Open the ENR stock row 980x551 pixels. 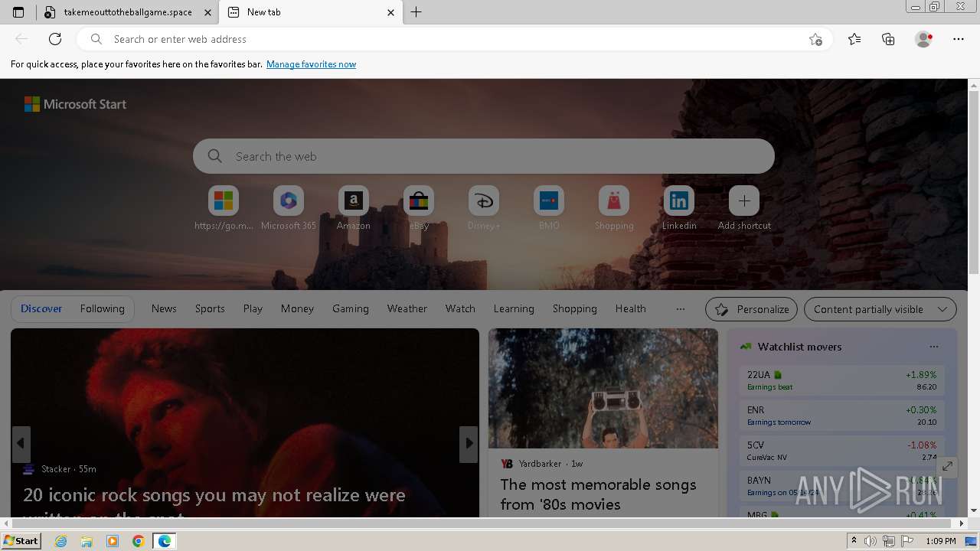(x=841, y=416)
